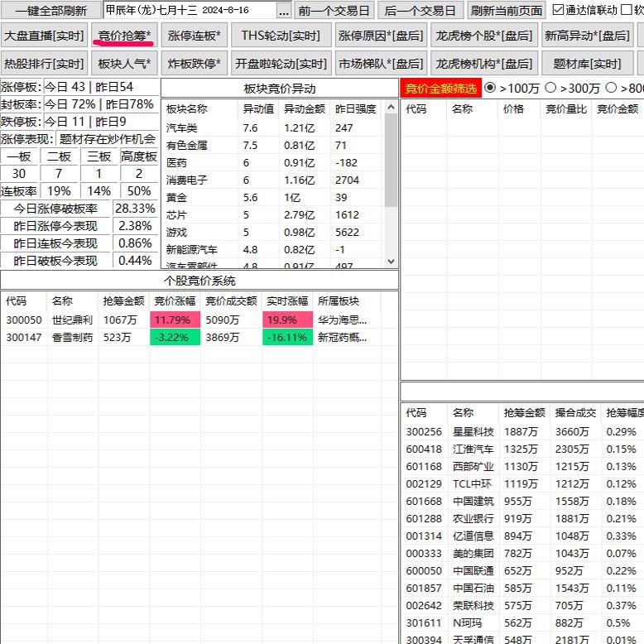Select 000333 美的集团 row
This screenshot has height=644, width=644.
pos(522,553)
